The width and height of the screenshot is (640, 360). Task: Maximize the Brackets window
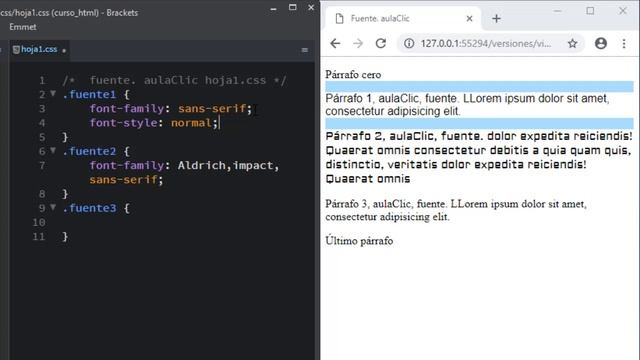[293, 7]
